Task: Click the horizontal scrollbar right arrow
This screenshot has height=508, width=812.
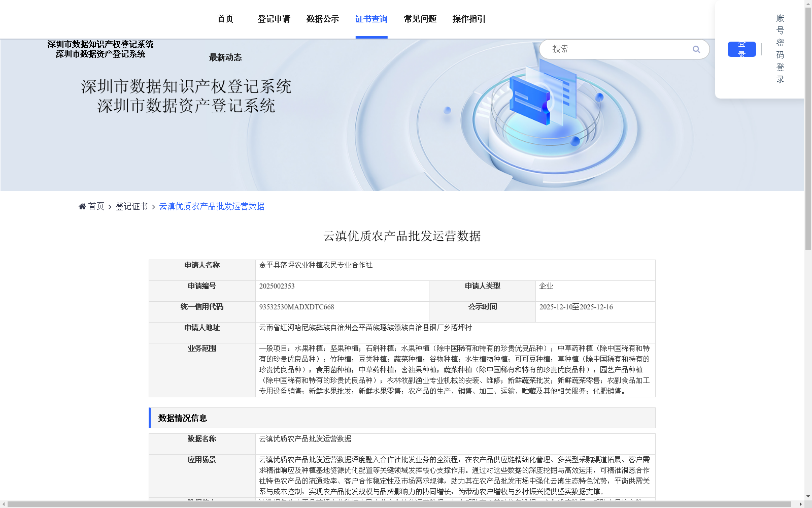Action: [800, 504]
